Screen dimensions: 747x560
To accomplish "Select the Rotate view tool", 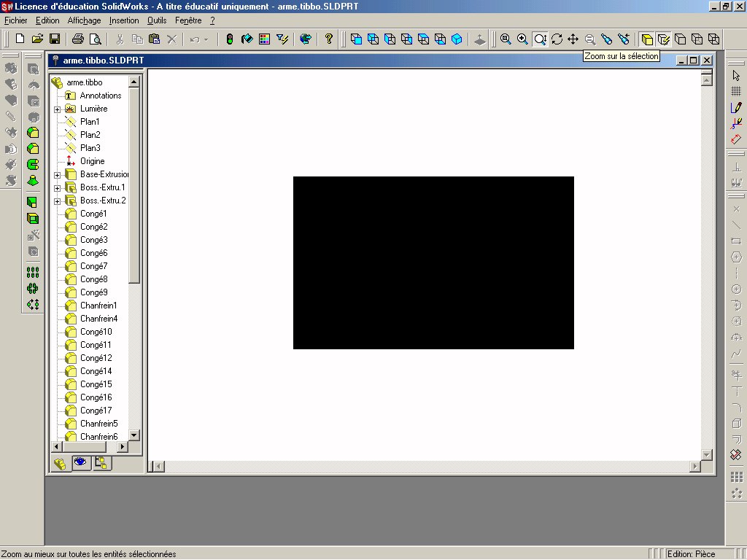I will [557, 39].
